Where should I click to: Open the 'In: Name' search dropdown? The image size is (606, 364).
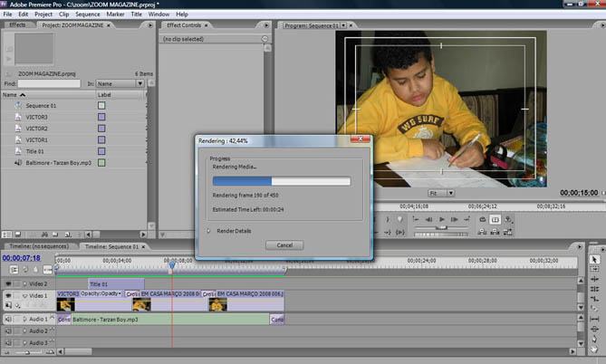click(120, 83)
